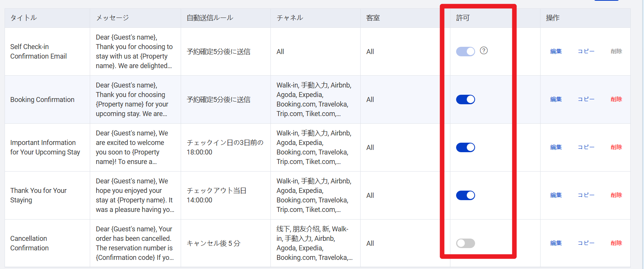Edit the Thank You for Your Staying template
Viewport: 644px width, 269px height.
[x=556, y=195]
